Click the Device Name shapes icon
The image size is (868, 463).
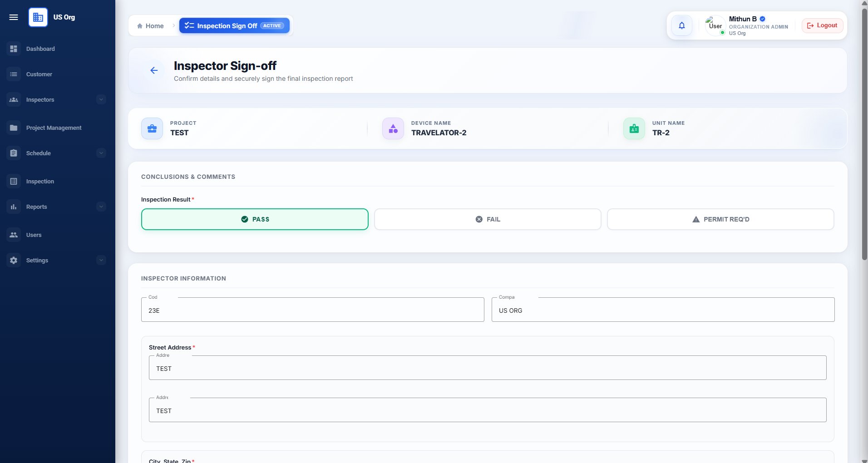point(393,128)
